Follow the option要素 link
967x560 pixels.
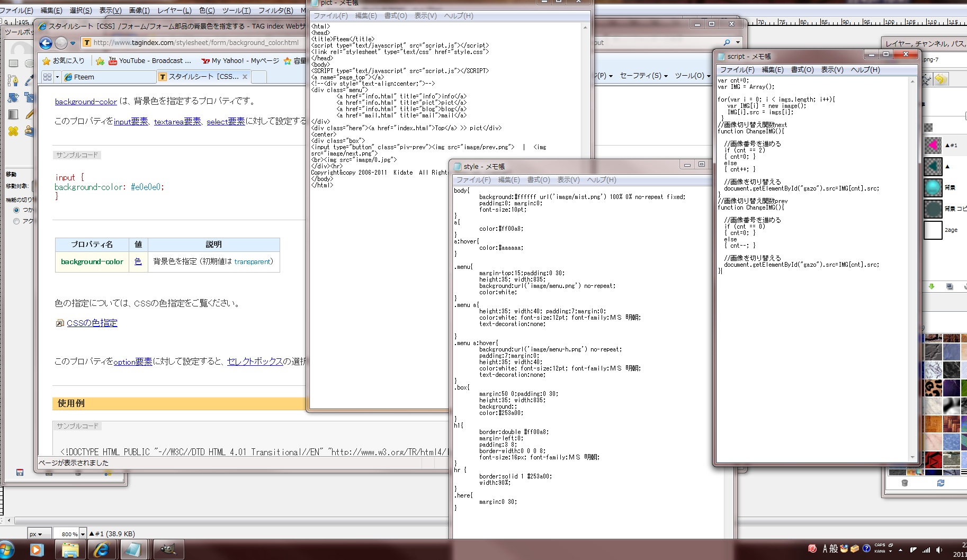click(x=133, y=362)
